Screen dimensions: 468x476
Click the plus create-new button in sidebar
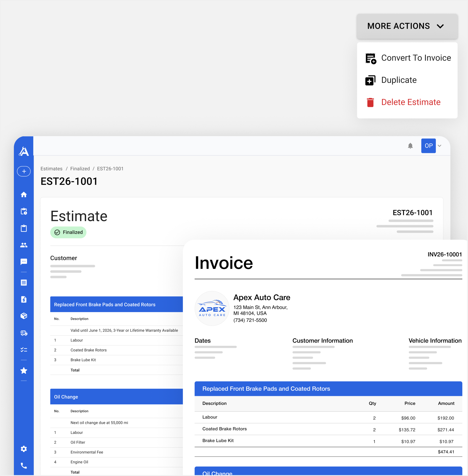pyautogui.click(x=24, y=171)
